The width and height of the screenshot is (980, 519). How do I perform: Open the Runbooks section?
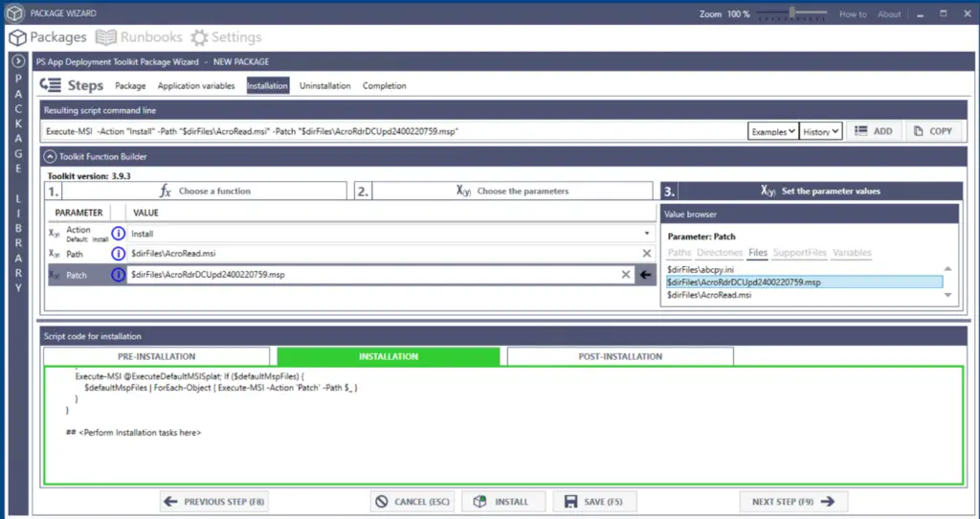click(139, 37)
